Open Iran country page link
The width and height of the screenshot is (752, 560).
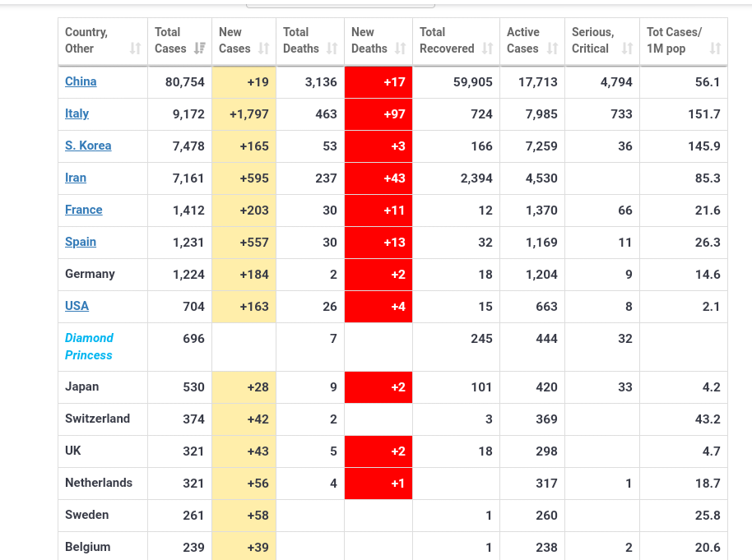click(x=76, y=178)
